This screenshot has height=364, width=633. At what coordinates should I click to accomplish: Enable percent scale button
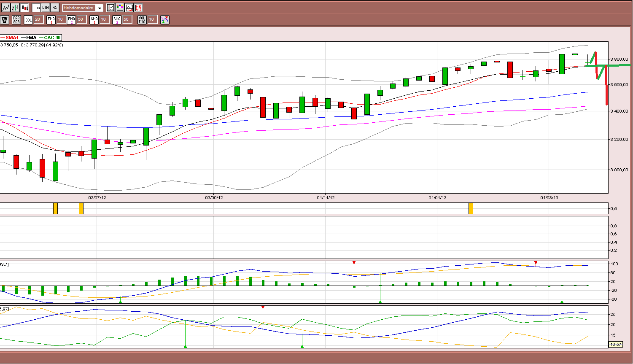point(55,8)
